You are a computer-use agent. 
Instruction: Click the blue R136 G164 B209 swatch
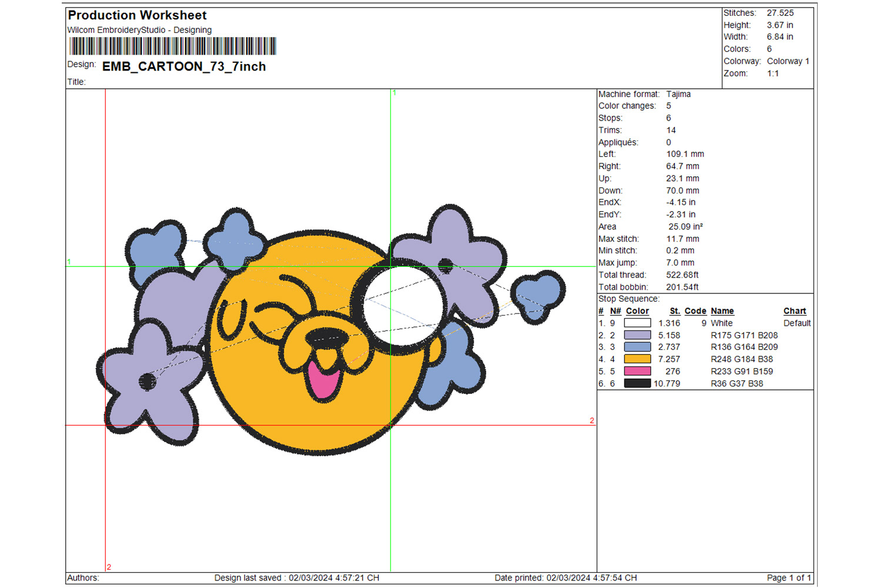pos(637,347)
